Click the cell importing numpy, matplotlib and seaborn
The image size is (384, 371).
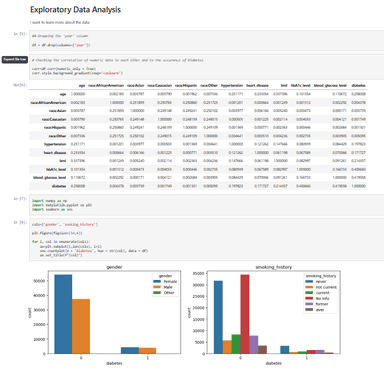(207, 205)
